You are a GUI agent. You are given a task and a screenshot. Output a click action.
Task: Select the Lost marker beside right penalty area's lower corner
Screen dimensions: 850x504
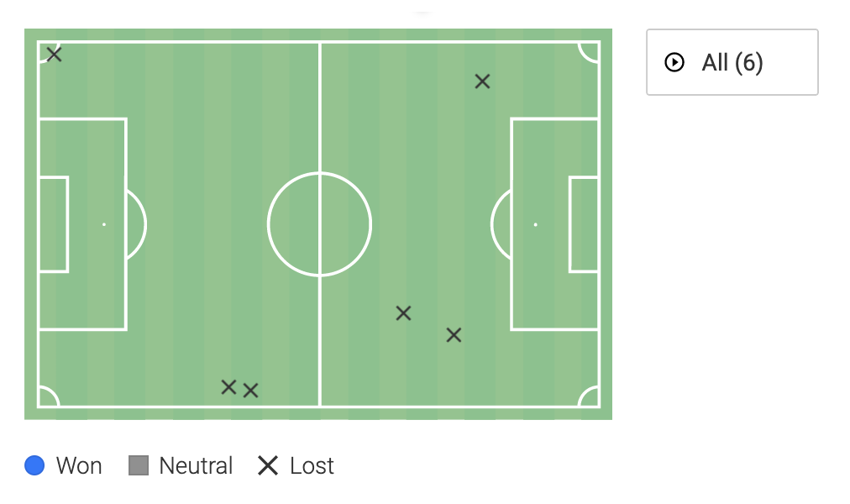click(x=454, y=335)
